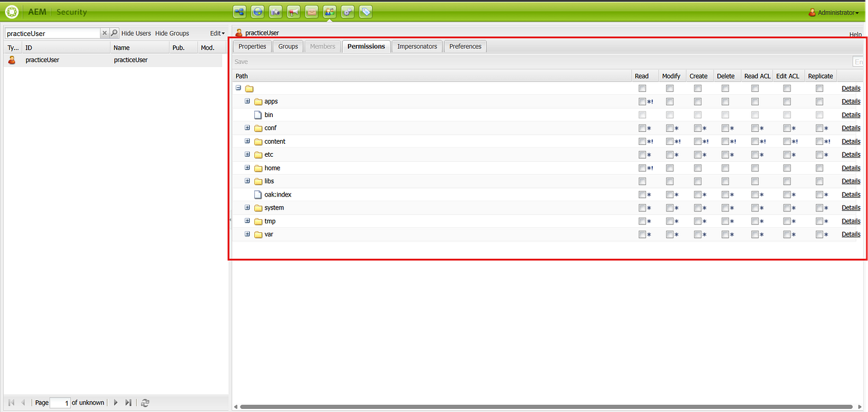
Task: Switch to the Permissions tab
Action: click(366, 46)
